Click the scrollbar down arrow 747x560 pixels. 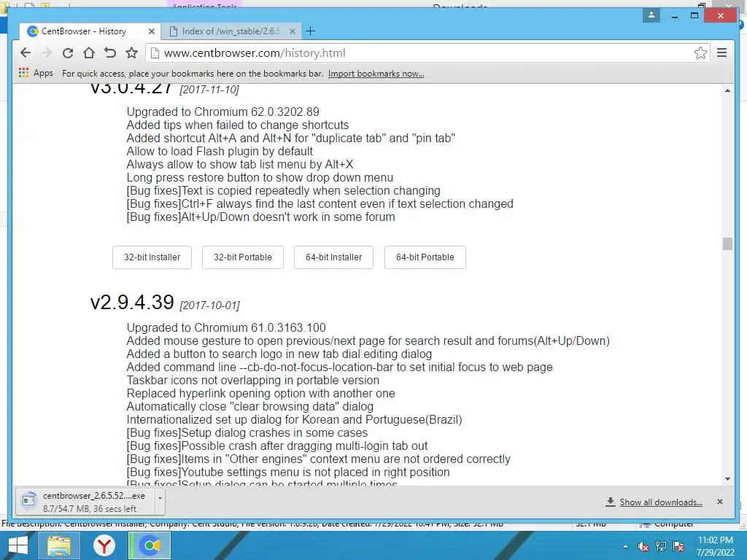coord(727,479)
